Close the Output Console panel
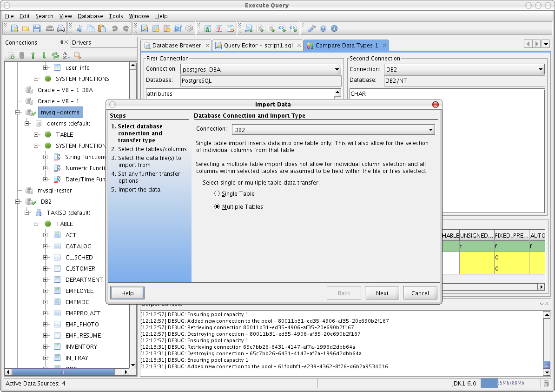Image resolution: width=555 pixels, height=392 pixels. click(547, 304)
